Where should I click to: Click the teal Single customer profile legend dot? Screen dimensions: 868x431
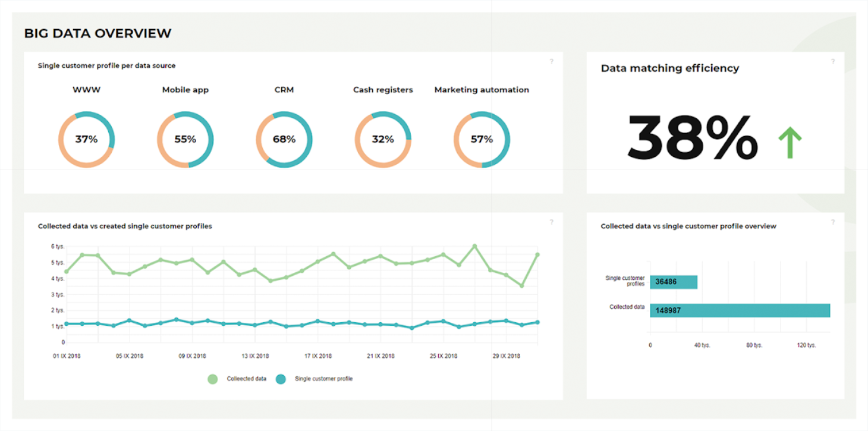[281, 379]
